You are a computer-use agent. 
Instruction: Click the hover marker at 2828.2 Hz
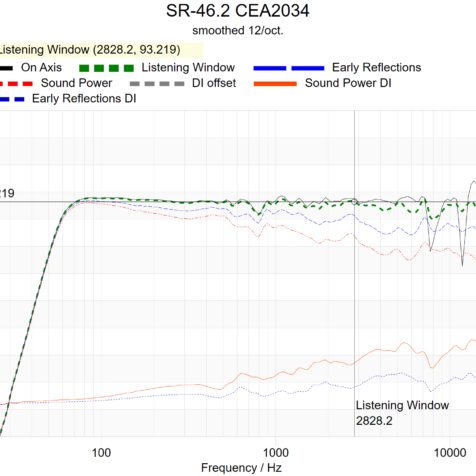click(x=354, y=201)
